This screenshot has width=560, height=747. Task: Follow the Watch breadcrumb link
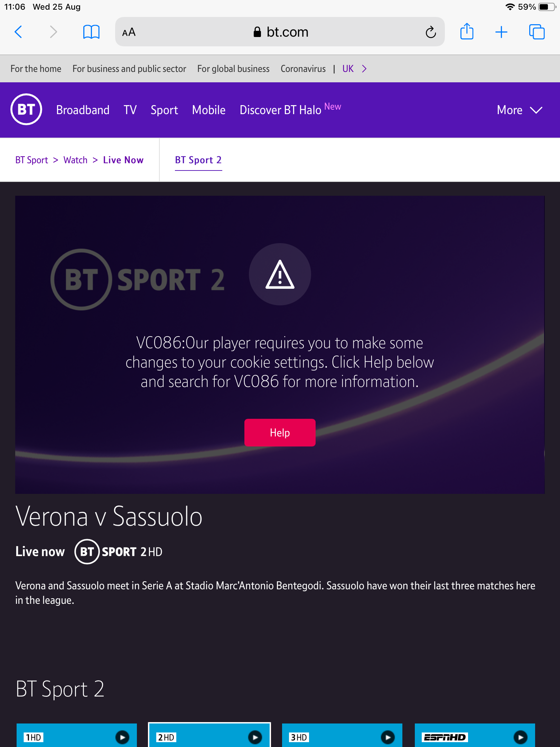click(x=75, y=160)
